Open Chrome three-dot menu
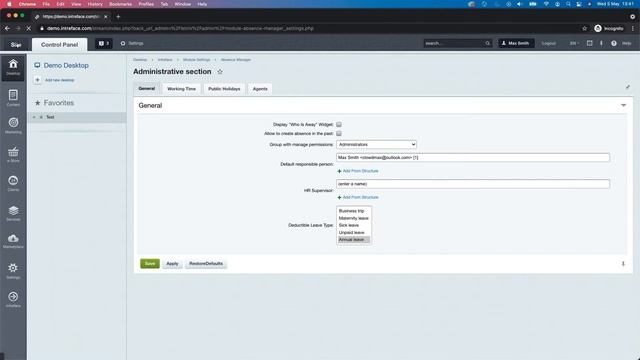 point(633,29)
